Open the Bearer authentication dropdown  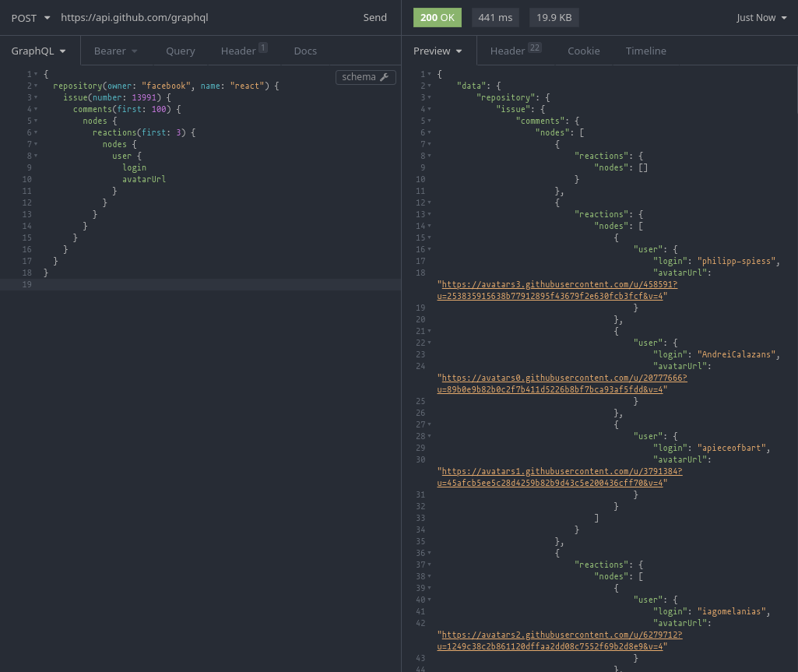tap(114, 51)
